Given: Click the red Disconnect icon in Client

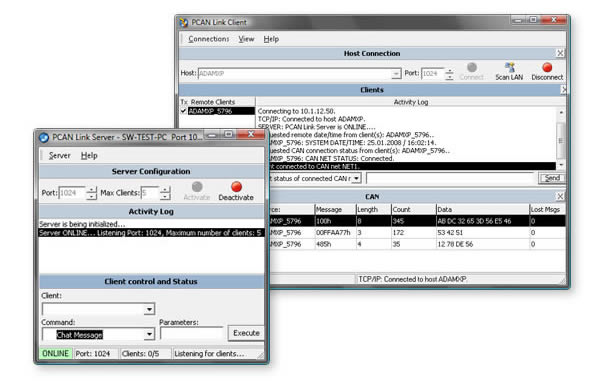Looking at the screenshot, I should point(547,67).
